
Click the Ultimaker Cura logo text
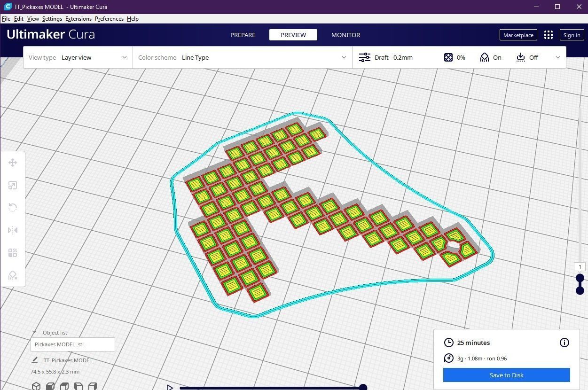[51, 34]
